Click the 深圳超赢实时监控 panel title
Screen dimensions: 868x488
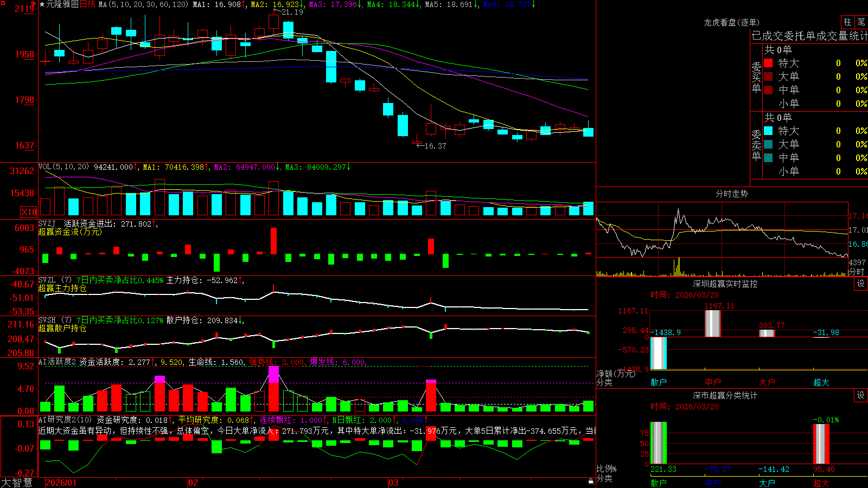(x=725, y=284)
